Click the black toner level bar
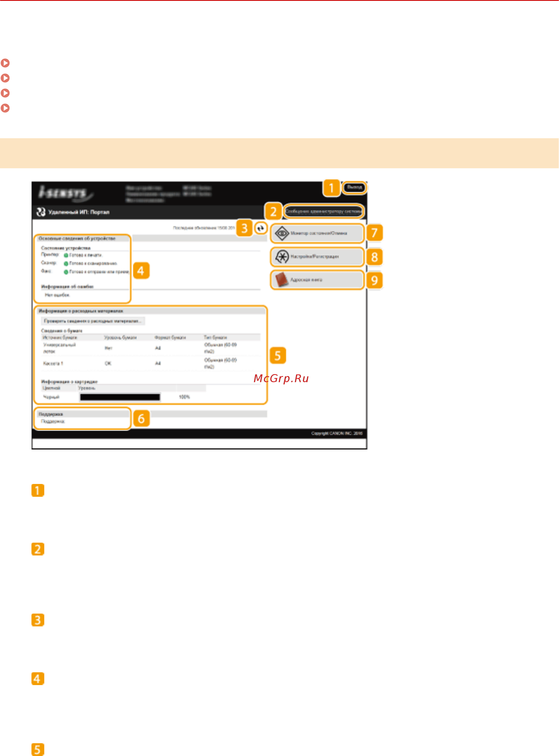The width and height of the screenshot is (559, 756). point(120,397)
